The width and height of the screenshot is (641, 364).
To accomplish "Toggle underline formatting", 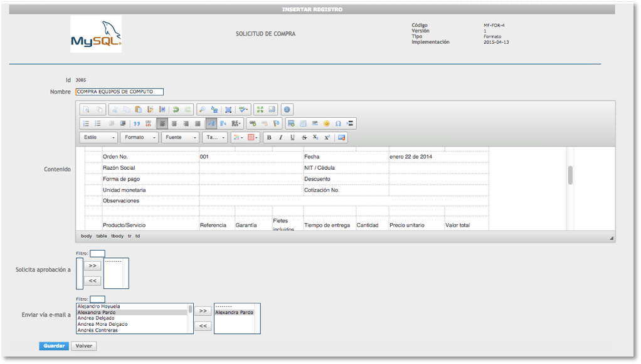I will (x=292, y=138).
